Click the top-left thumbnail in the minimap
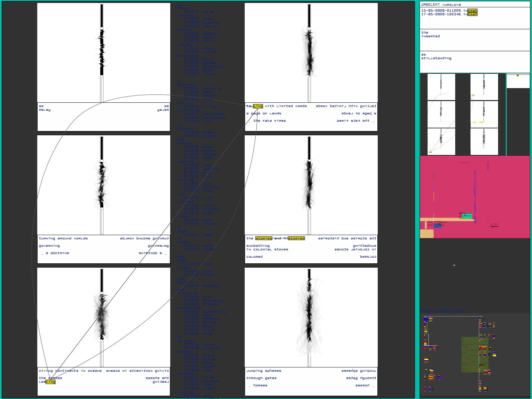The width and height of the screenshot is (532, 399). click(x=441, y=87)
